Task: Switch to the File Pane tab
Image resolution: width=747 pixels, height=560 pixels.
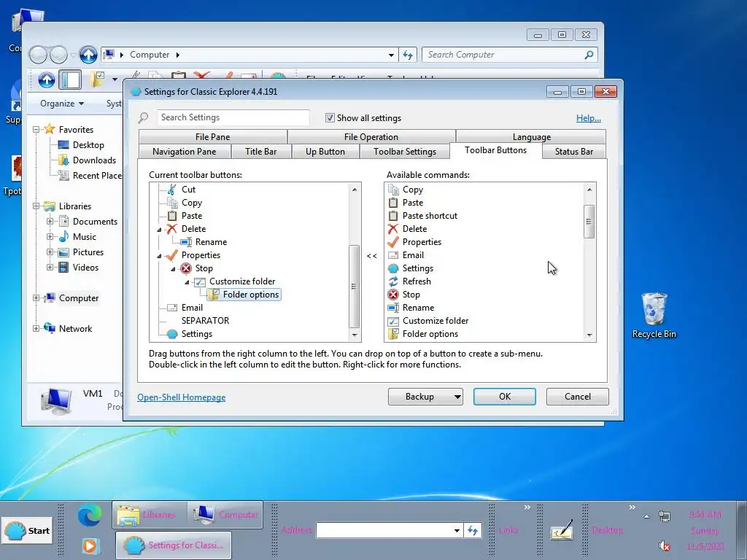Action: (x=212, y=136)
